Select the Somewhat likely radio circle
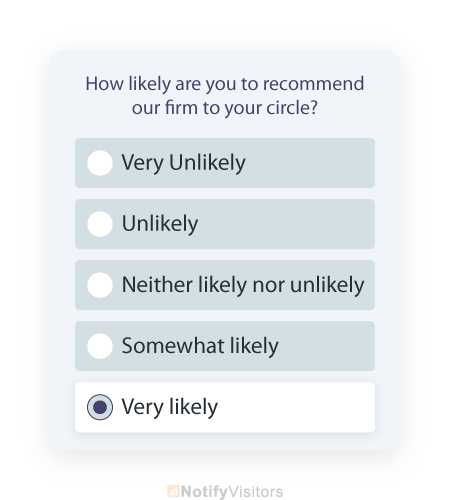This screenshot has height=500, width=450. [100, 346]
